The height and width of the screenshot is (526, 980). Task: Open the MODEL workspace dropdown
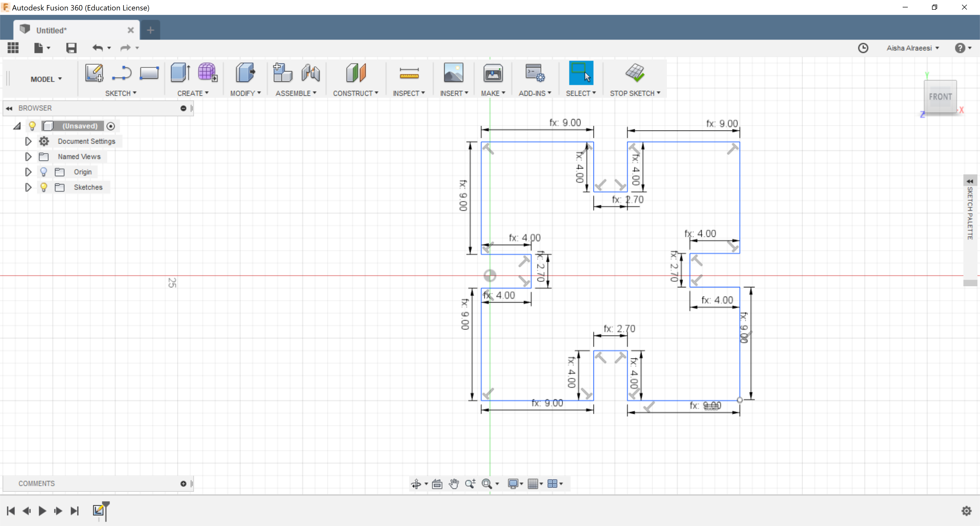[x=46, y=79]
